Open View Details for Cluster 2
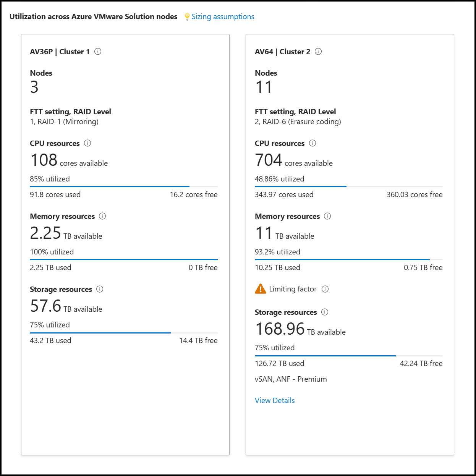This screenshot has height=476, width=476. click(275, 400)
